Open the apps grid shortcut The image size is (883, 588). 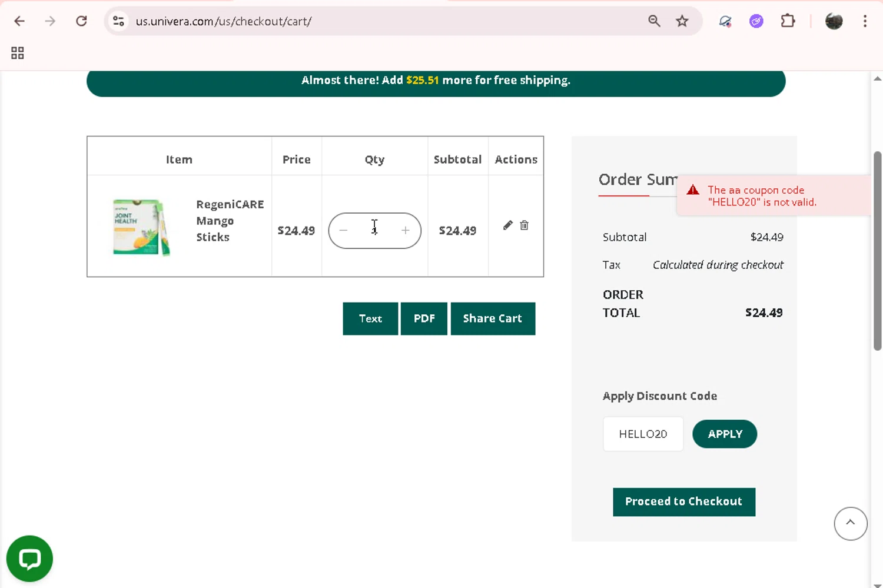(18, 53)
